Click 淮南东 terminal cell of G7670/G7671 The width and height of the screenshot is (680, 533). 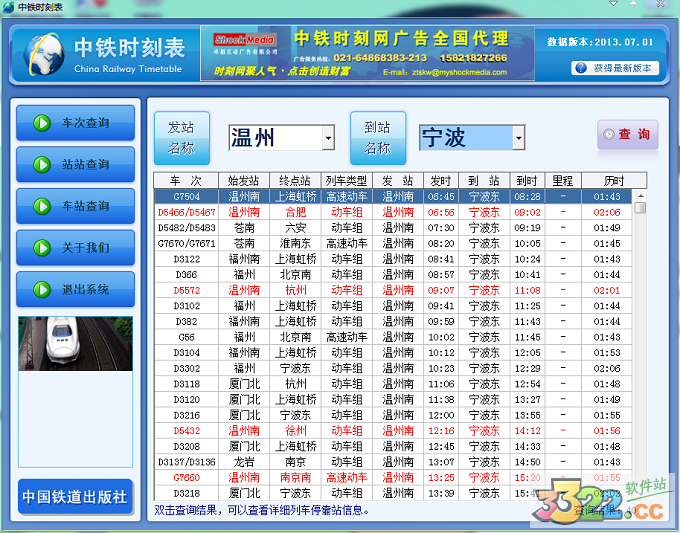295,243
